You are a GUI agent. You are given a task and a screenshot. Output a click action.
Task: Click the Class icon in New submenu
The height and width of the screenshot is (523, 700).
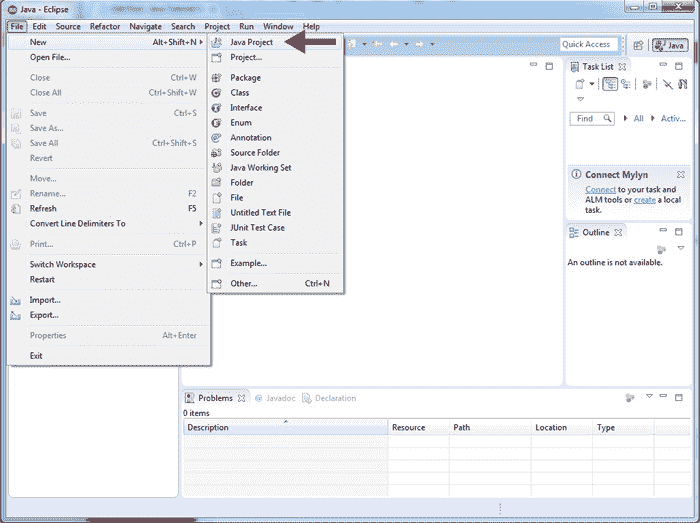point(217,93)
